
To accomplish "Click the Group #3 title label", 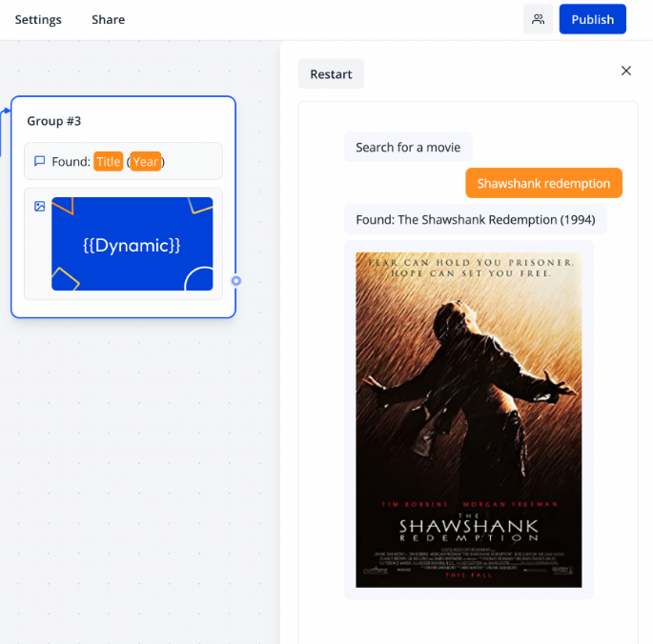I will [54, 121].
